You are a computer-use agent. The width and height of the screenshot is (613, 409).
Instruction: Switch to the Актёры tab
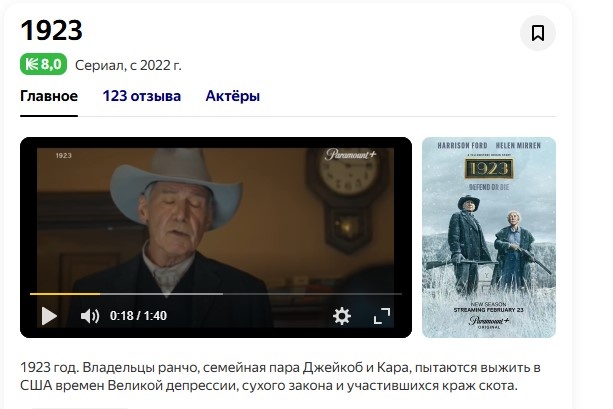pyautogui.click(x=233, y=96)
